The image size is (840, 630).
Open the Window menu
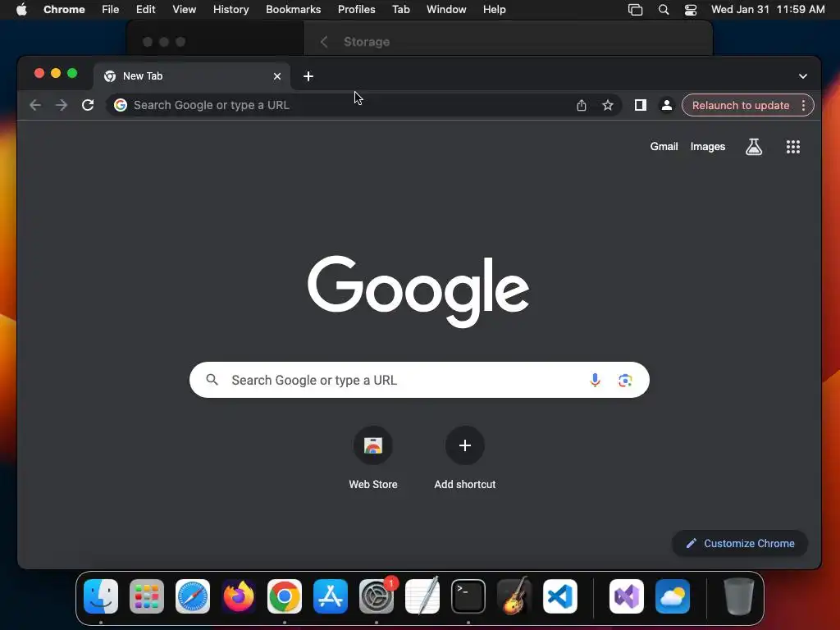click(x=446, y=9)
